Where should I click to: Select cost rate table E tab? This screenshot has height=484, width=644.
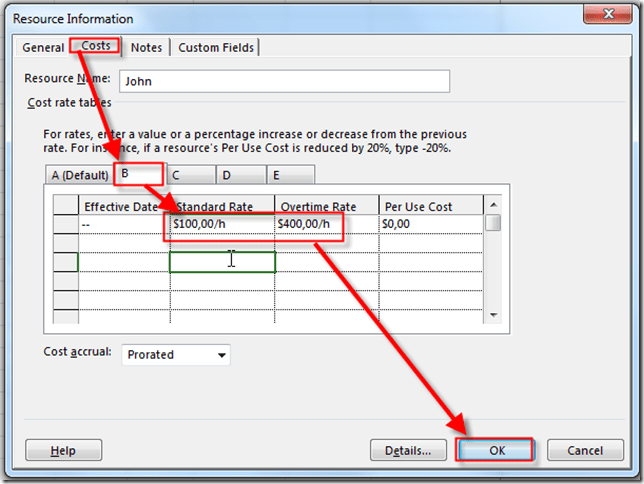(x=290, y=175)
